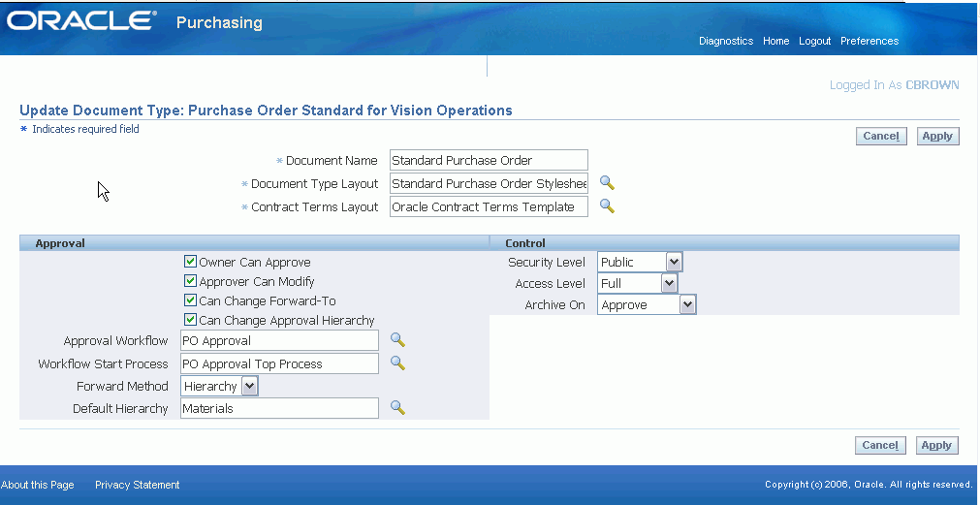The image size is (980, 505).
Task: Click the Update Document Type page title
Action: tap(266, 110)
